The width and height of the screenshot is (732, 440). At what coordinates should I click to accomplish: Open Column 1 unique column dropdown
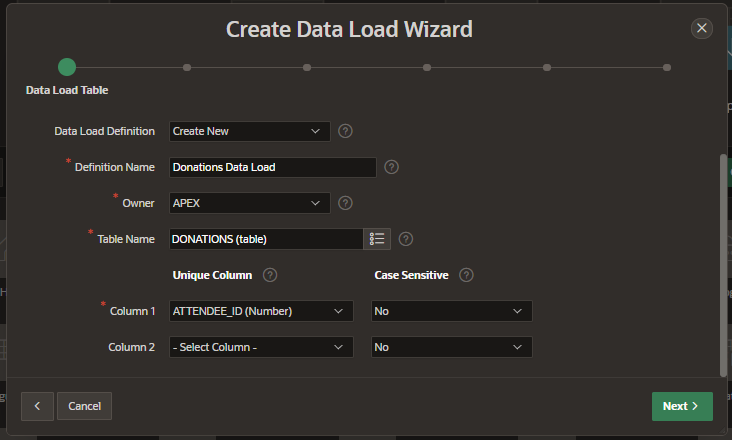click(261, 311)
